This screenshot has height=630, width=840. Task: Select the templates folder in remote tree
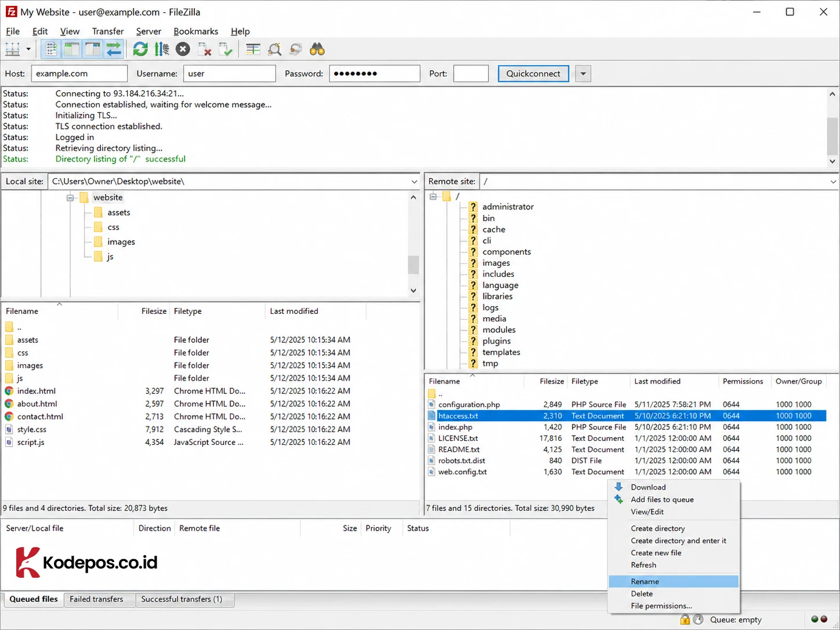coord(501,352)
